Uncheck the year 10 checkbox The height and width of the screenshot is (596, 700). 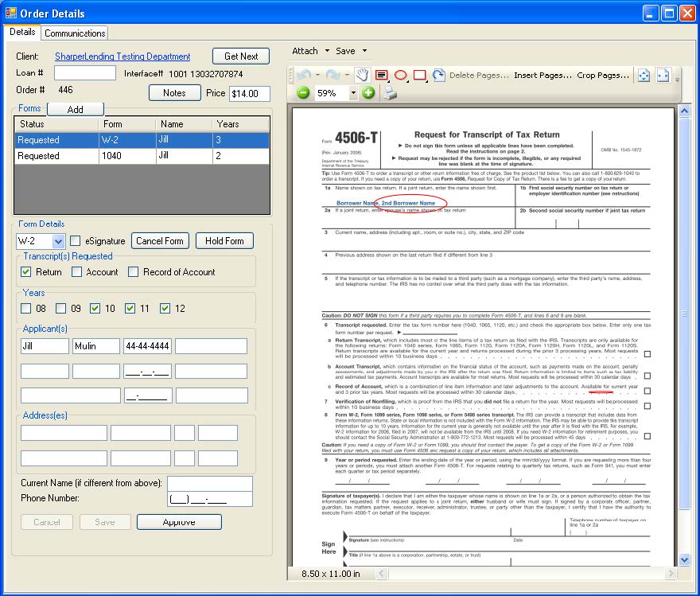[95, 308]
